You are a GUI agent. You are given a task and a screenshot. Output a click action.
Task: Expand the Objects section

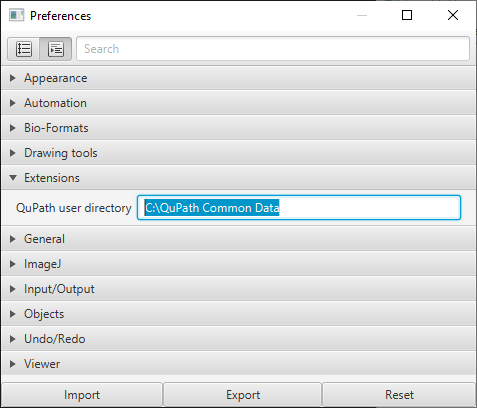tap(238, 314)
